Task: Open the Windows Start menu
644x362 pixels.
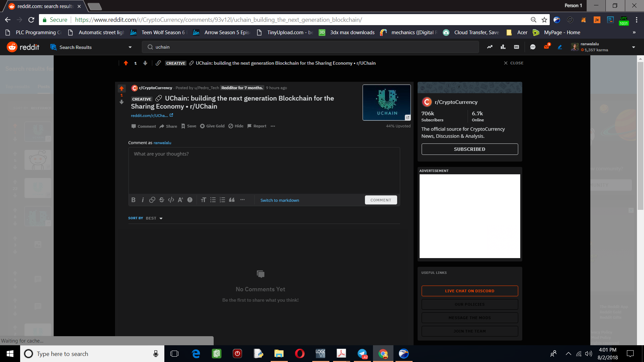Action: [10, 354]
